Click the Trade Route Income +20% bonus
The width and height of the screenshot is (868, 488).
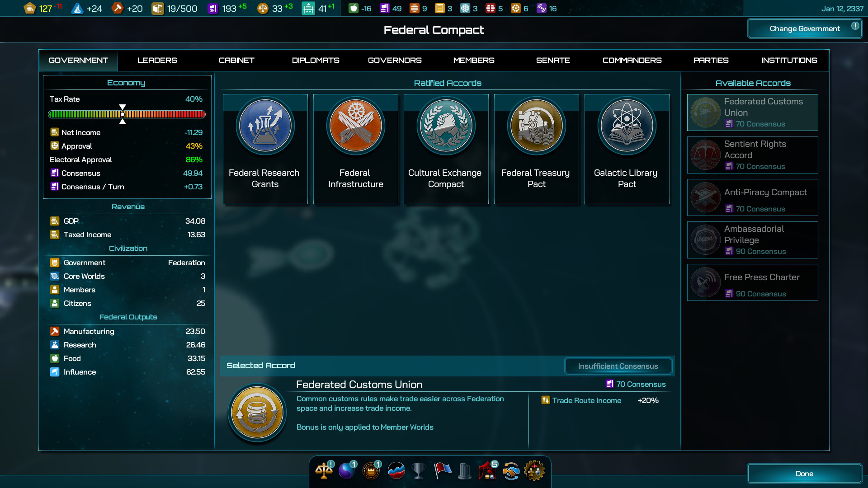click(600, 400)
